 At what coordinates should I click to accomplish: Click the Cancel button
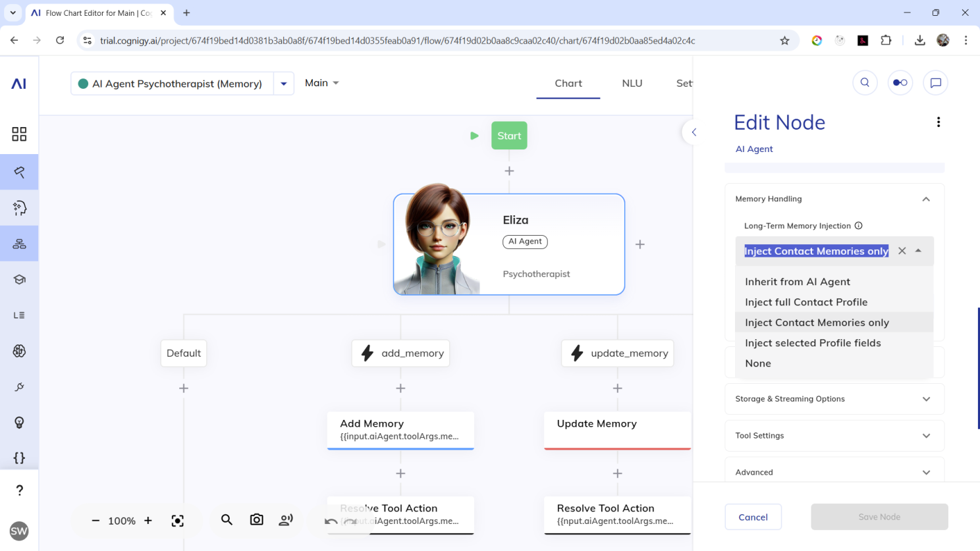(753, 517)
